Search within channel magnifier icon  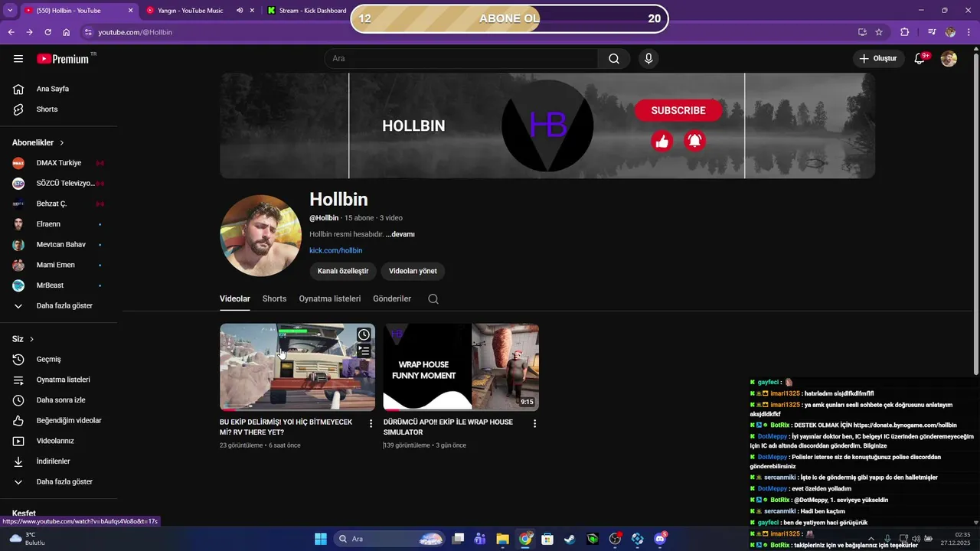(433, 299)
